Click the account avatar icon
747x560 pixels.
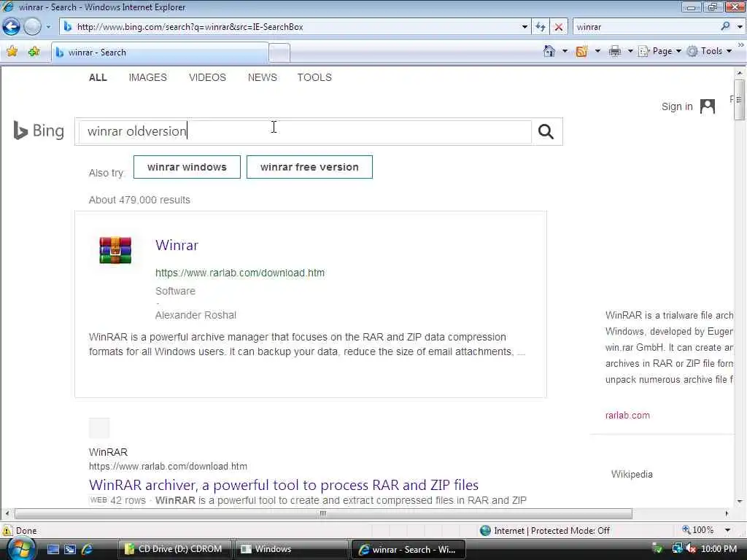[x=708, y=106]
